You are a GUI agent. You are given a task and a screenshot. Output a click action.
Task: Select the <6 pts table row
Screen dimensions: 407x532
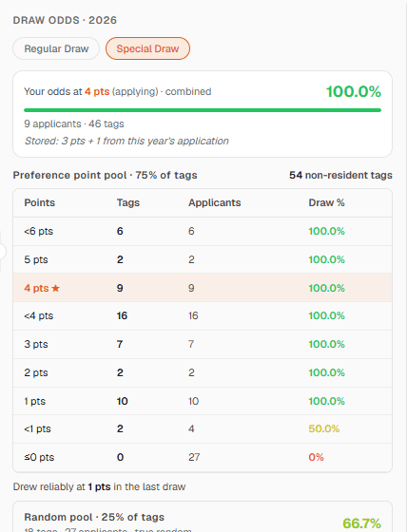[203, 232]
